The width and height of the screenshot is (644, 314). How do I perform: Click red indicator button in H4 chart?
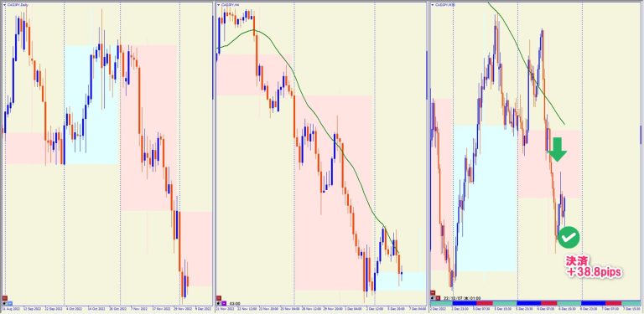(219, 298)
